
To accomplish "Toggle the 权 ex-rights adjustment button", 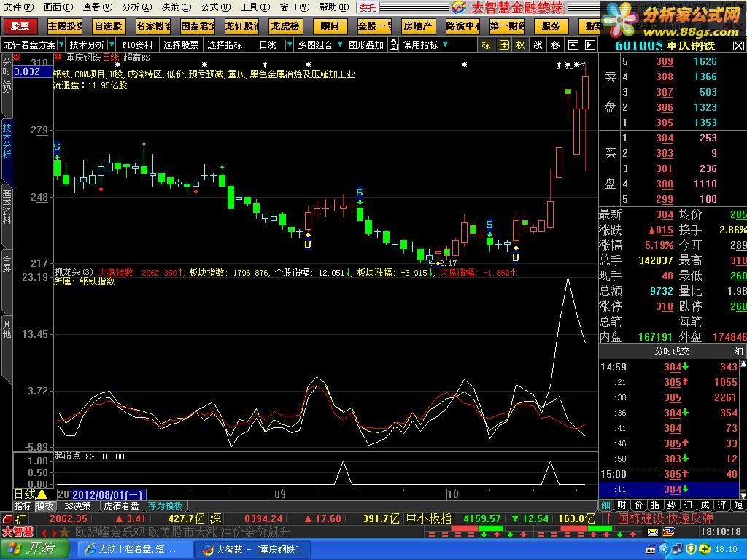I will pyautogui.click(x=520, y=45).
